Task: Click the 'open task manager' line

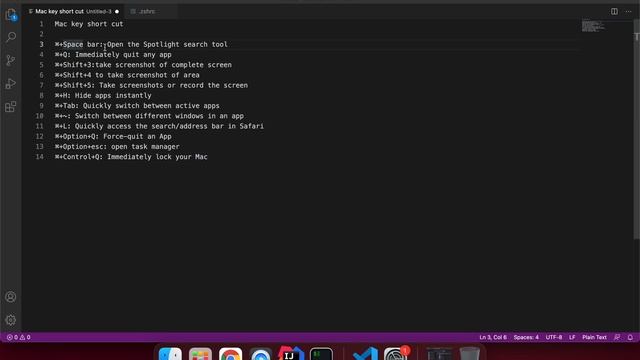Action: click(117, 147)
